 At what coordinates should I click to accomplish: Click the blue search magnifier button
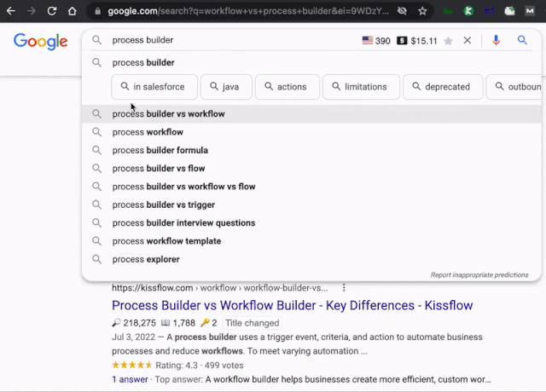(x=522, y=40)
